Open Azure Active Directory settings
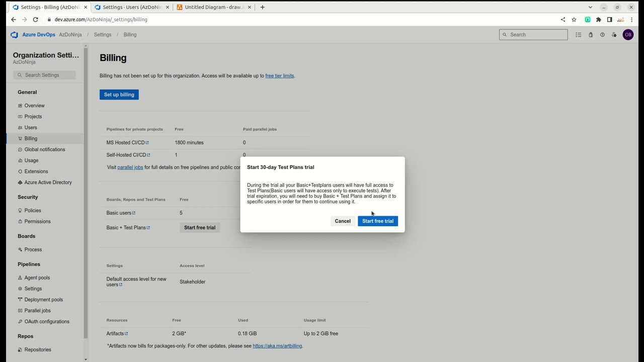Screen dimensions: 644x362 (48, 183)
